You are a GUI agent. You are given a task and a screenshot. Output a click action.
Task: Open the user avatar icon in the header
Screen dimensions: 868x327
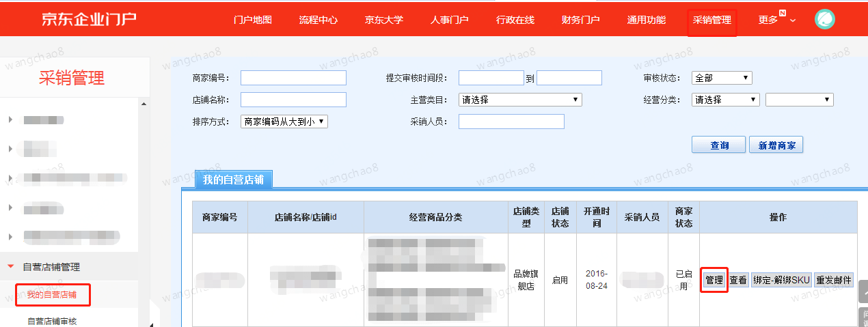(825, 20)
